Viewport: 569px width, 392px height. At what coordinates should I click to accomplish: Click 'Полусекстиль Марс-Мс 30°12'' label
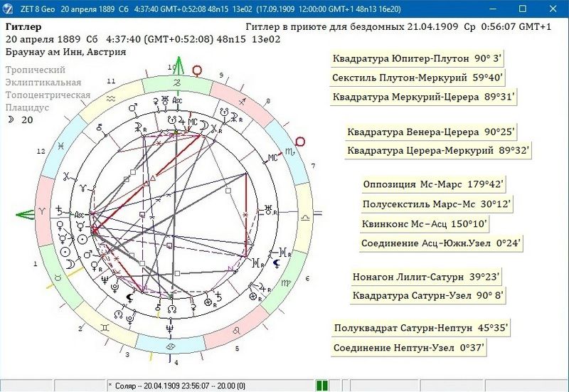point(437,204)
